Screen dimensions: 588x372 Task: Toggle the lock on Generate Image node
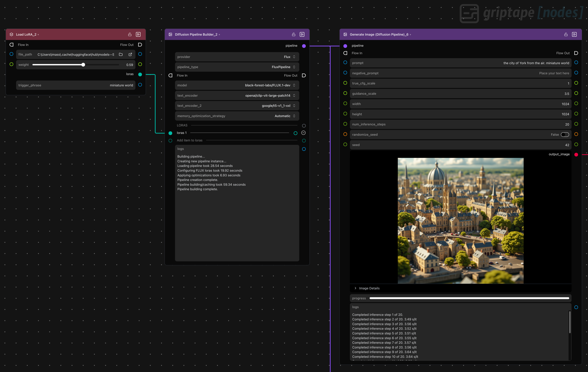pyautogui.click(x=566, y=34)
